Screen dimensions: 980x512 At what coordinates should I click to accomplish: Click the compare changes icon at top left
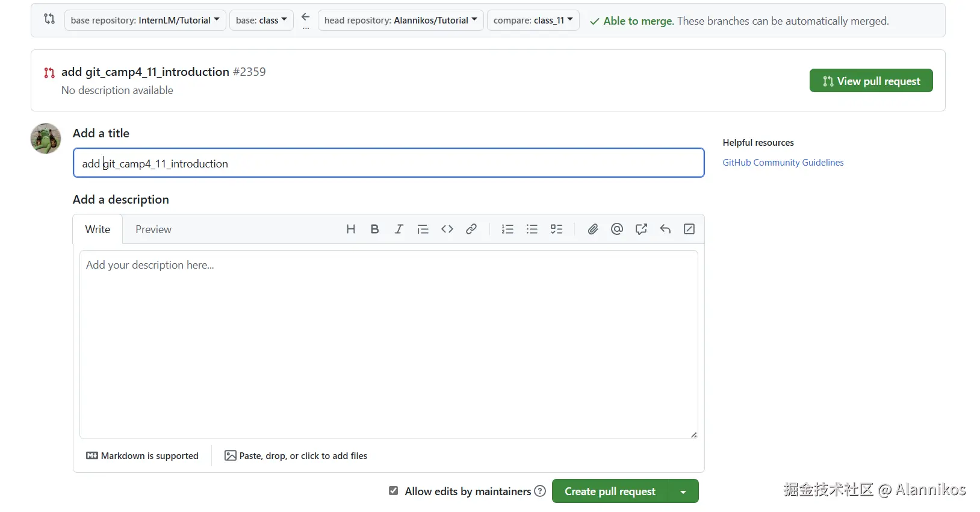point(49,19)
